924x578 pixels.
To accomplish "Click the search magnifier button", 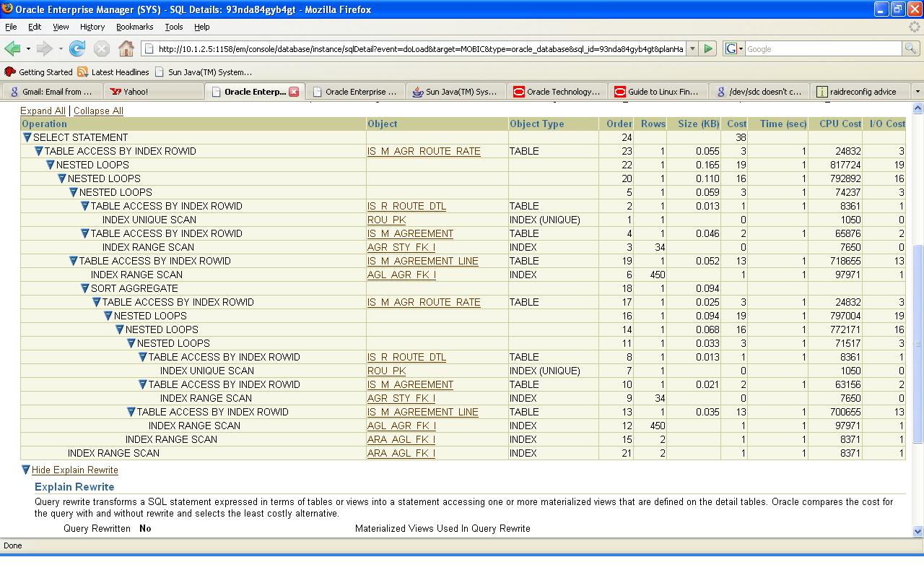I will tap(911, 48).
